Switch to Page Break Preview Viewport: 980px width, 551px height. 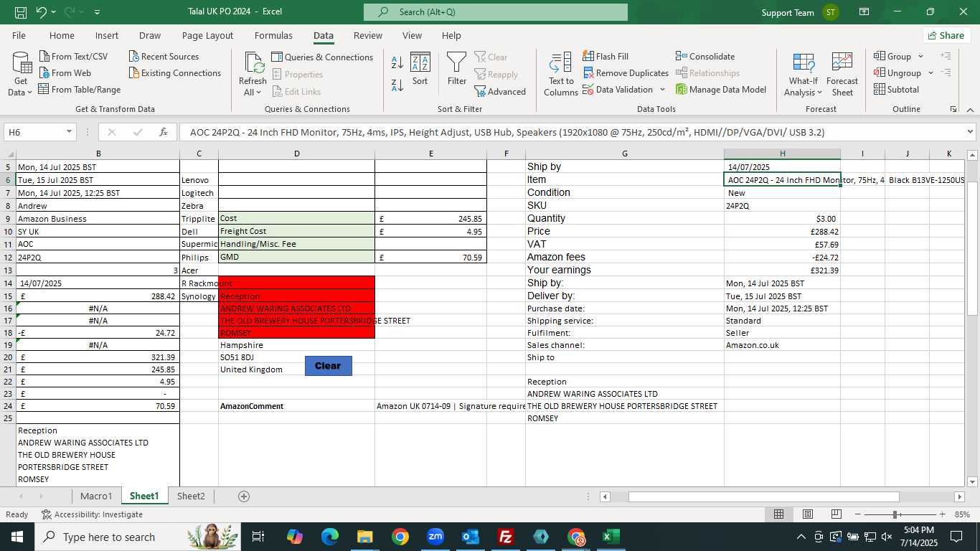[836, 514]
